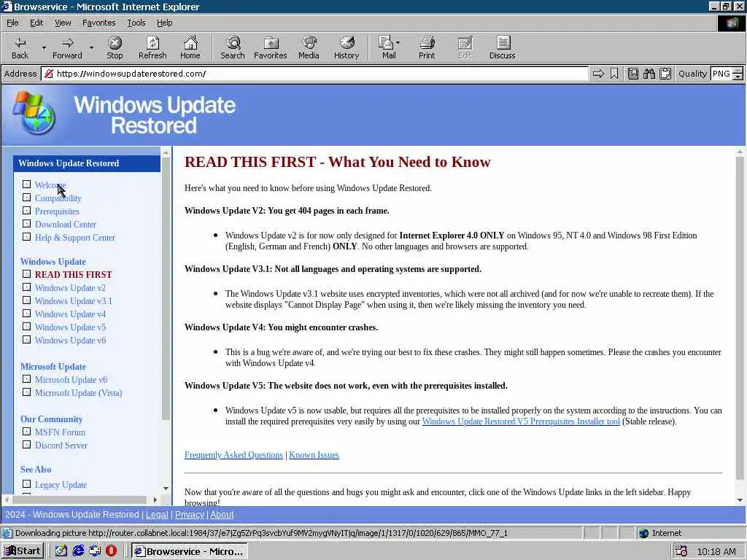Open Windows Update v3.1 sidebar link

[74, 301]
